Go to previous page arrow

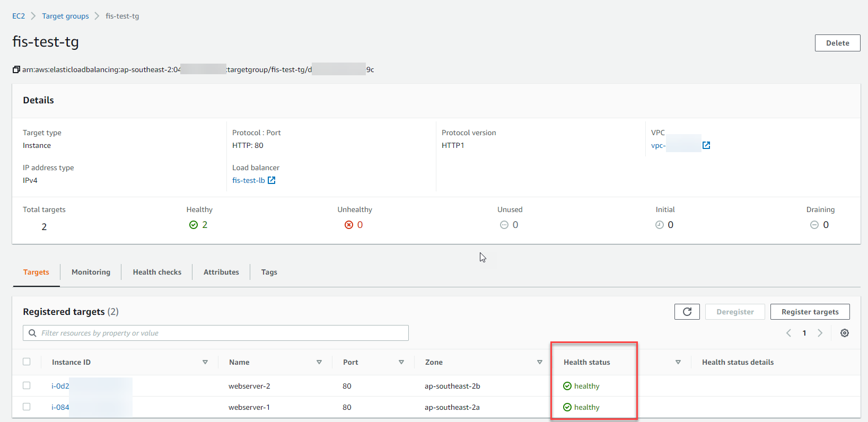(x=788, y=333)
